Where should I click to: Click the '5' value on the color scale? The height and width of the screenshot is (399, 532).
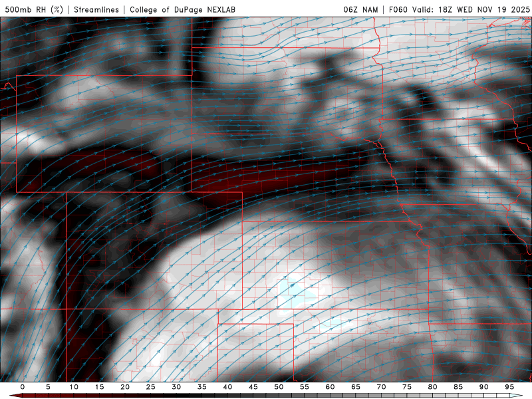(48, 387)
